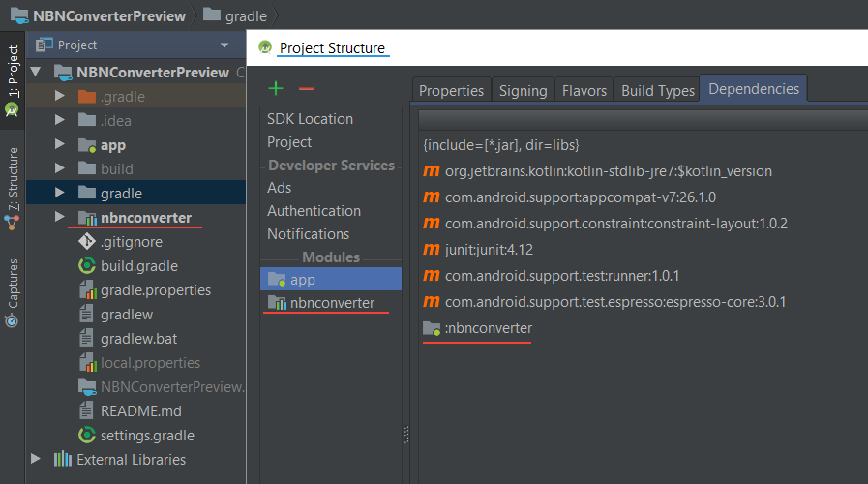Open the Z: Structure side tool tab
The width and height of the screenshot is (868, 484).
point(13,189)
